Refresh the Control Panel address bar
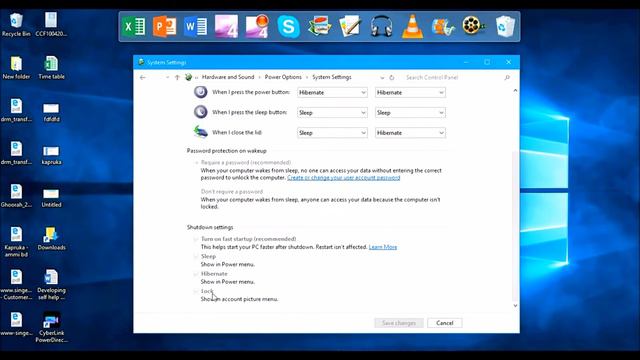The width and height of the screenshot is (640, 360). (391, 77)
